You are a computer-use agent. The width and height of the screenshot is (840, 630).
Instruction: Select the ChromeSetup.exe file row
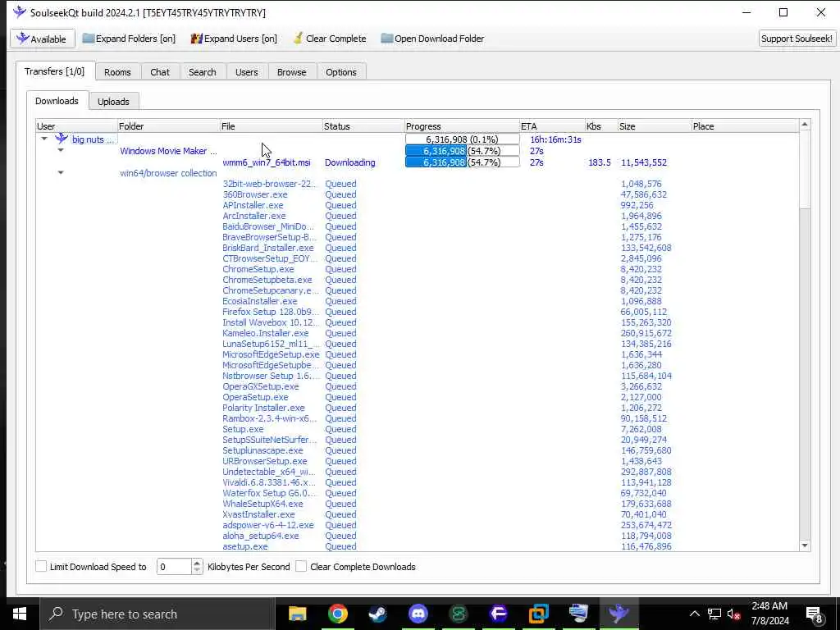[x=417, y=269]
